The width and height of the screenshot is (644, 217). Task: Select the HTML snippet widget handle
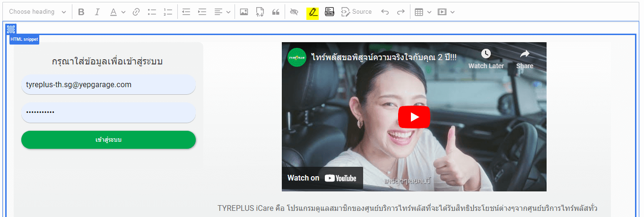[11, 29]
